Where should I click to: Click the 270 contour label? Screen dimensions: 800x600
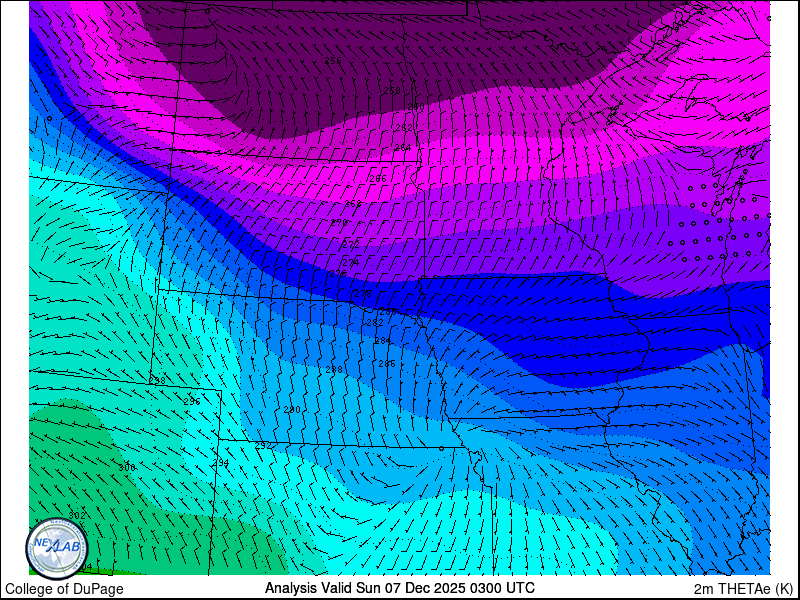(x=339, y=223)
